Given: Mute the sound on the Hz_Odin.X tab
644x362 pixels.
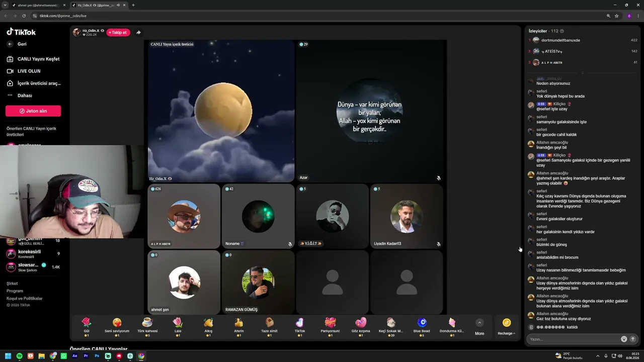Looking at the screenshot, I should 117,5.
